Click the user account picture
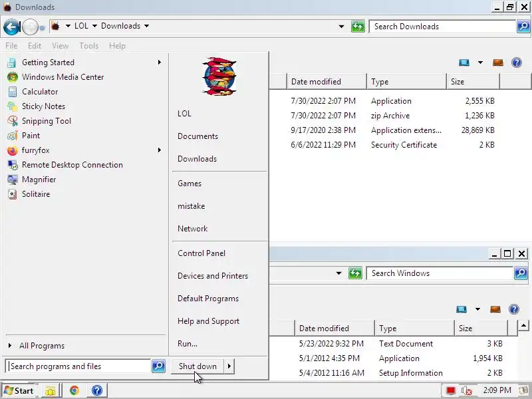532x399 pixels. tap(219, 76)
